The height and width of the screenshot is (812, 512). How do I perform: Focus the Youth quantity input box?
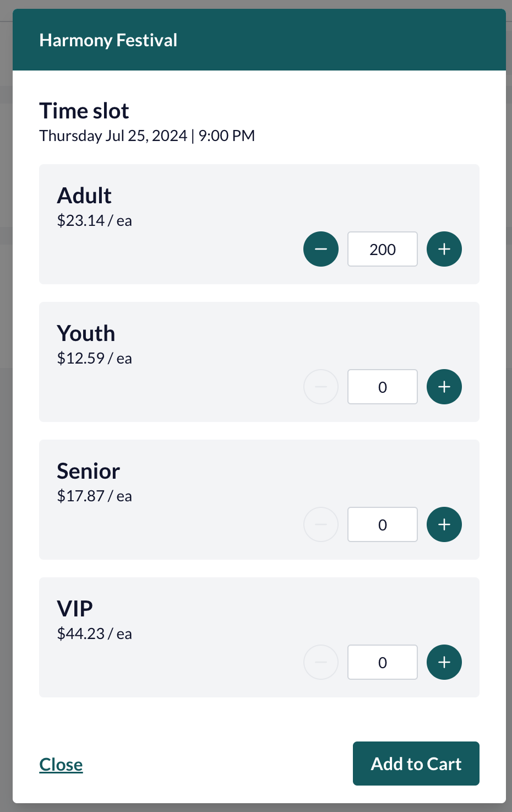[x=383, y=387]
